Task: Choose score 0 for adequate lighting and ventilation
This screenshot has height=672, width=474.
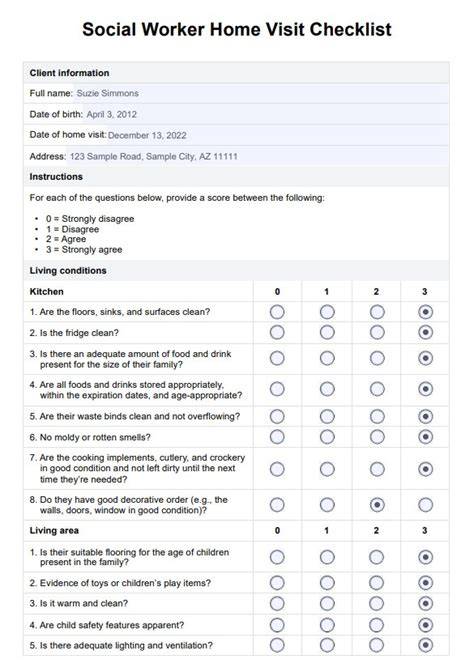Action: [x=277, y=645]
